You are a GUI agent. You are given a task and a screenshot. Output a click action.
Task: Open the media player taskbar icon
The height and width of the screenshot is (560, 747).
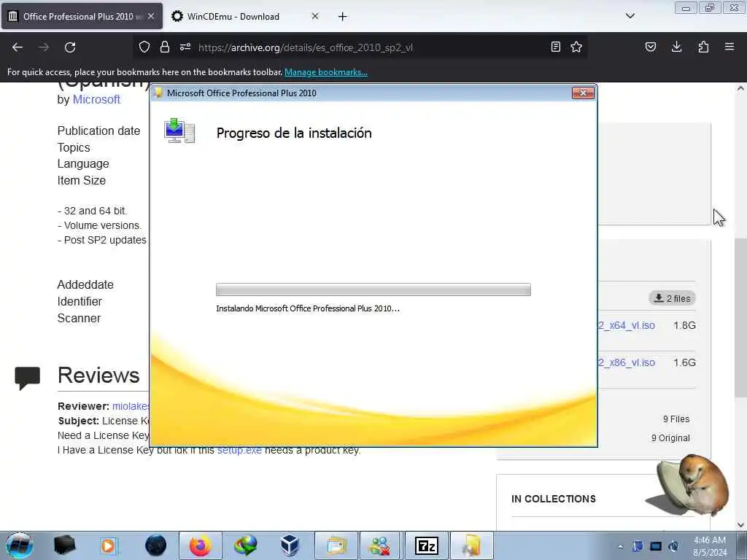point(108,545)
